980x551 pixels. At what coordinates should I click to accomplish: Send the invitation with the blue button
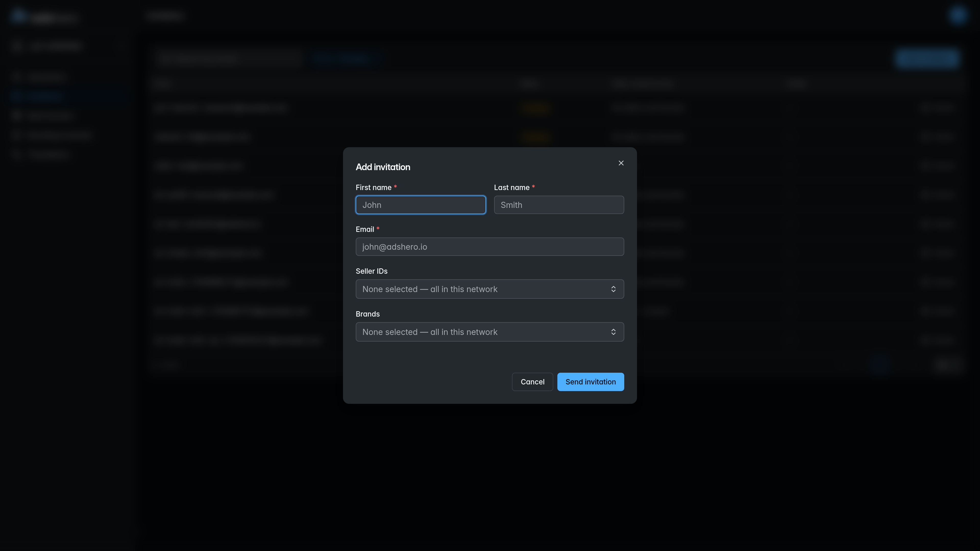click(591, 382)
